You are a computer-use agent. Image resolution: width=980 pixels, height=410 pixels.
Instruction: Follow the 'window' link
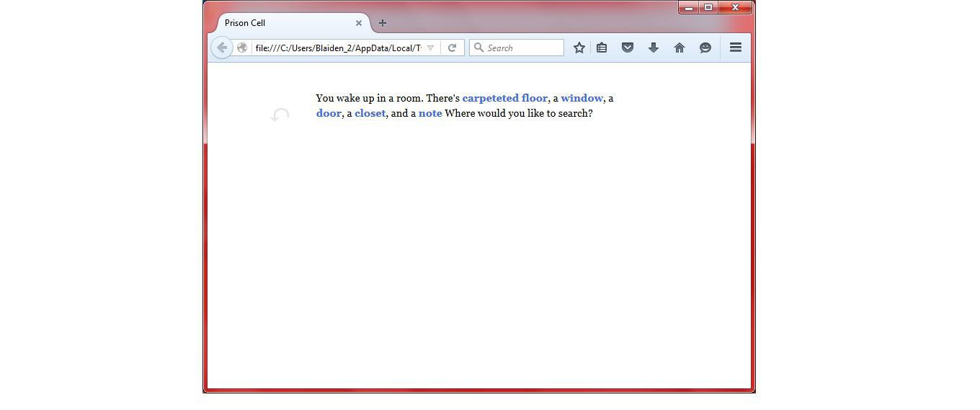pos(582,98)
